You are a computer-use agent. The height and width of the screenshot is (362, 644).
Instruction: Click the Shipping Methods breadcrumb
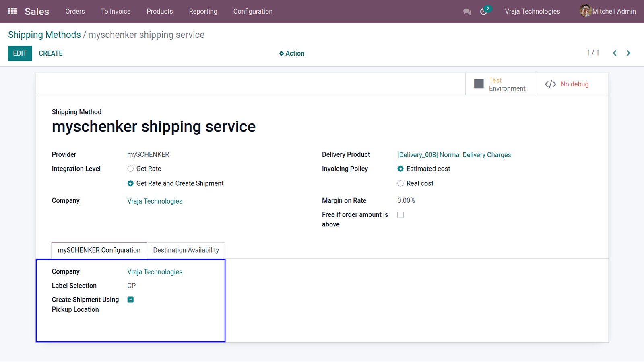click(x=44, y=35)
